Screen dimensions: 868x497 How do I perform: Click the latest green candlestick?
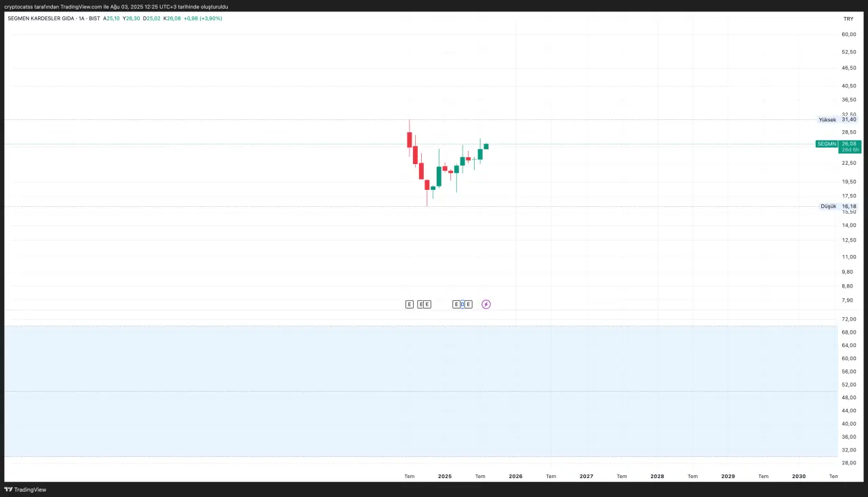coord(486,146)
